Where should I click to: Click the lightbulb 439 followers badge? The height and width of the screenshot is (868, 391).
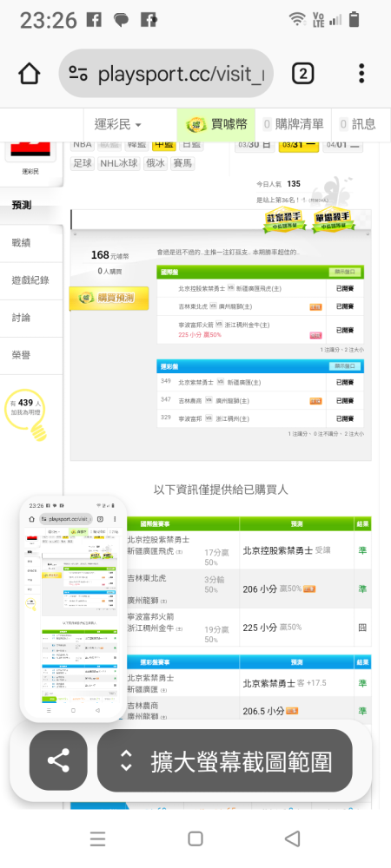26,413
